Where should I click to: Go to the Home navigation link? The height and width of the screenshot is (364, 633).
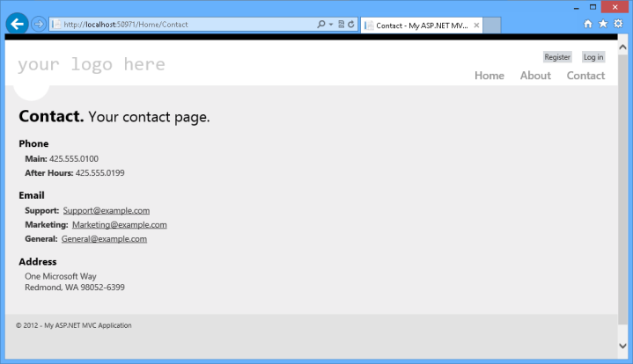click(489, 76)
